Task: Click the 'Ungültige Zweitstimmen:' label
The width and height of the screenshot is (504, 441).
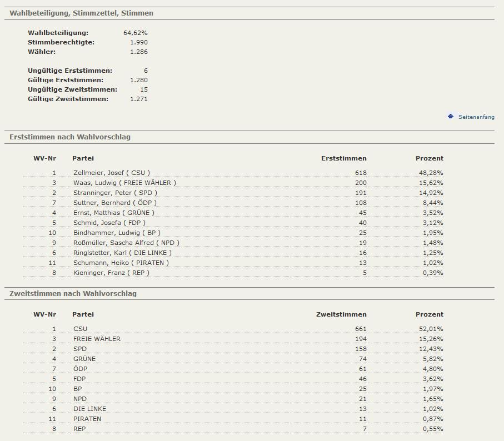Action: tap(73, 89)
